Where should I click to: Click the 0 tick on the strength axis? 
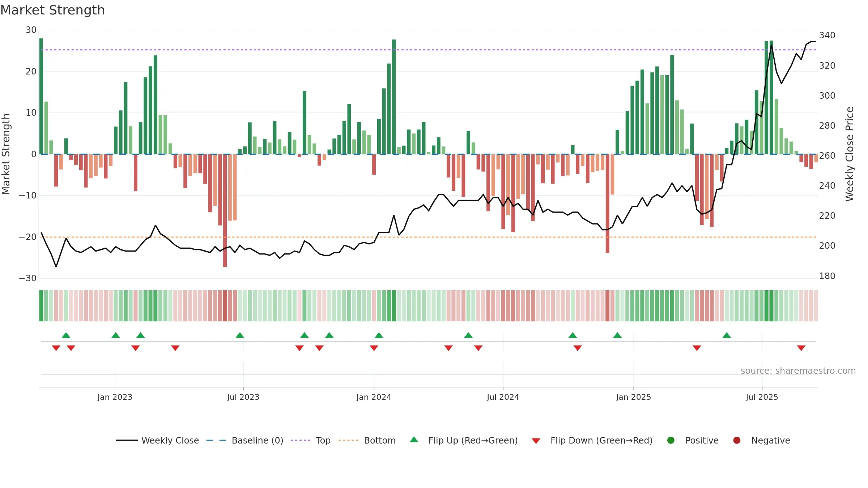point(34,154)
